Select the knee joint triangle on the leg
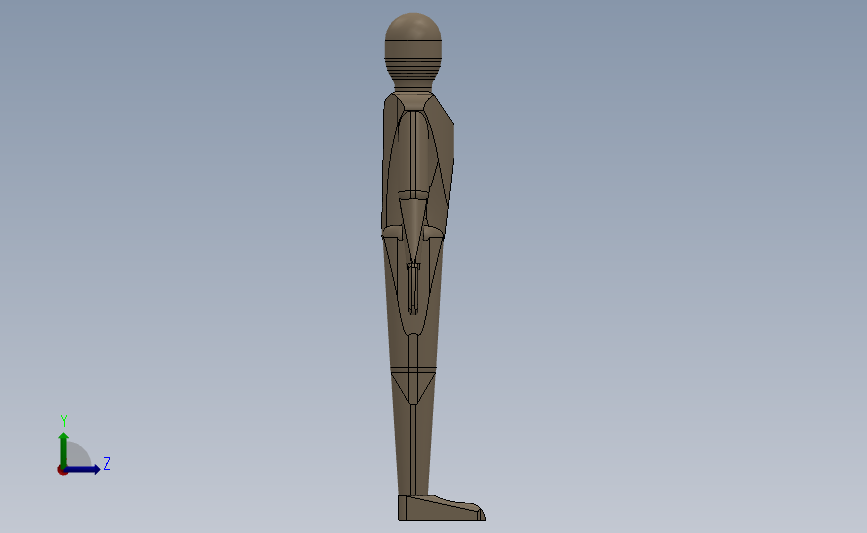This screenshot has width=867, height=533. coord(413,388)
